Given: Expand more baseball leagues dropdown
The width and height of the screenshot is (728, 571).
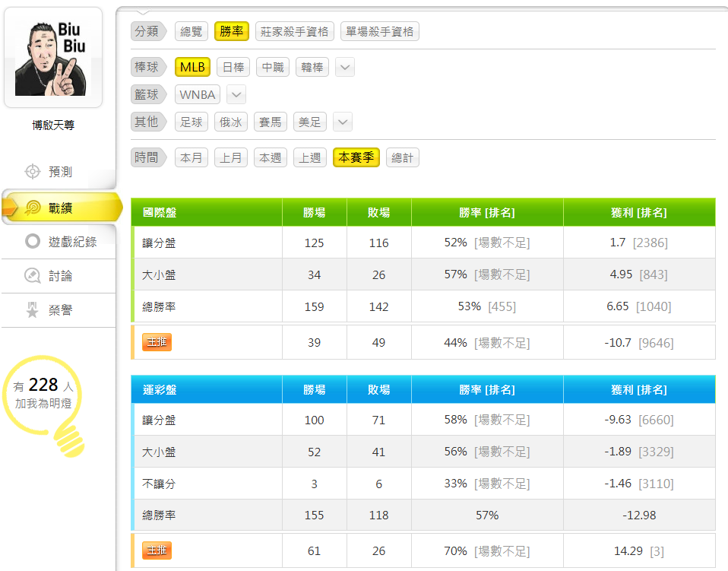Looking at the screenshot, I should click(x=345, y=68).
